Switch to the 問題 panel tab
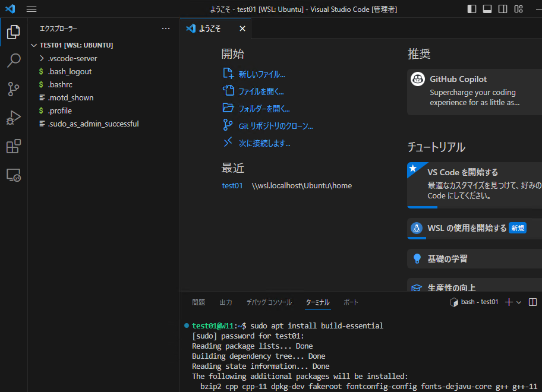 click(x=198, y=302)
